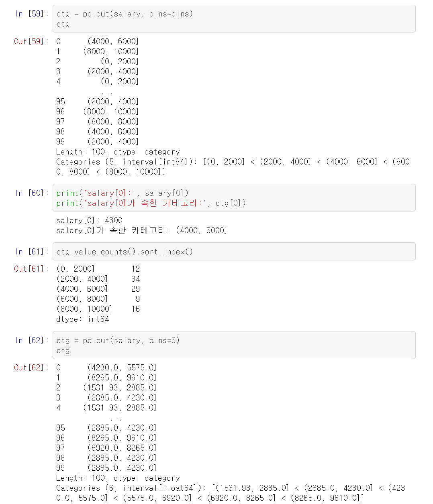
Task: Click the code cell In [62] input area
Action: [x=234, y=345]
